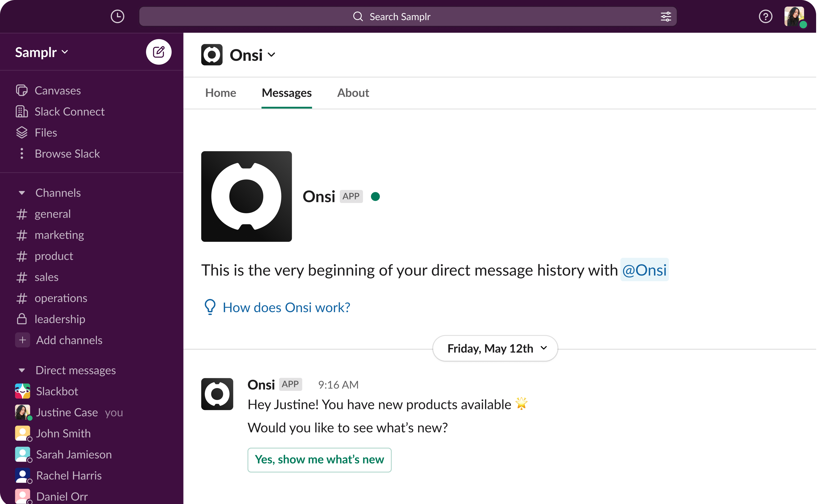Click the plus icon for Add channels
This screenshot has height=504, width=818.
(22, 340)
